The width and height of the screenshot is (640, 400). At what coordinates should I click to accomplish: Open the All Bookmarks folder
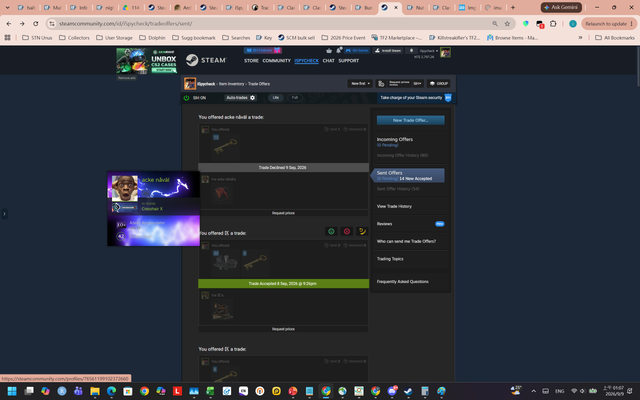click(x=615, y=38)
